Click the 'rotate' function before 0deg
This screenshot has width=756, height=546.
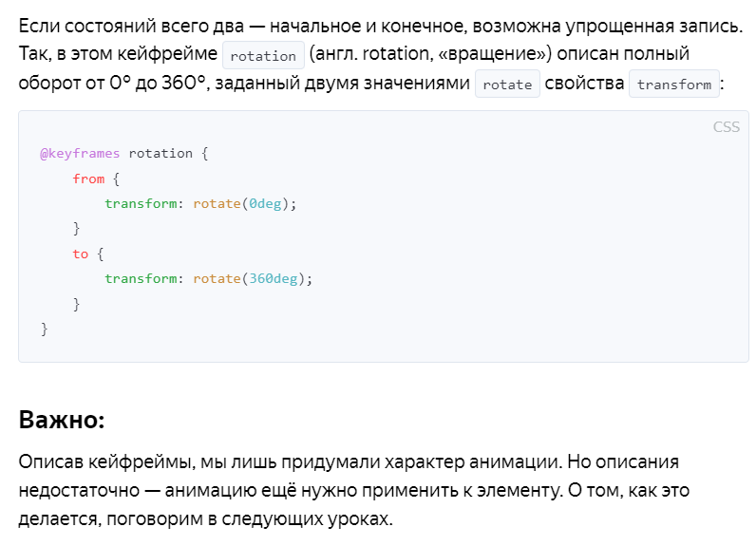coord(216,203)
